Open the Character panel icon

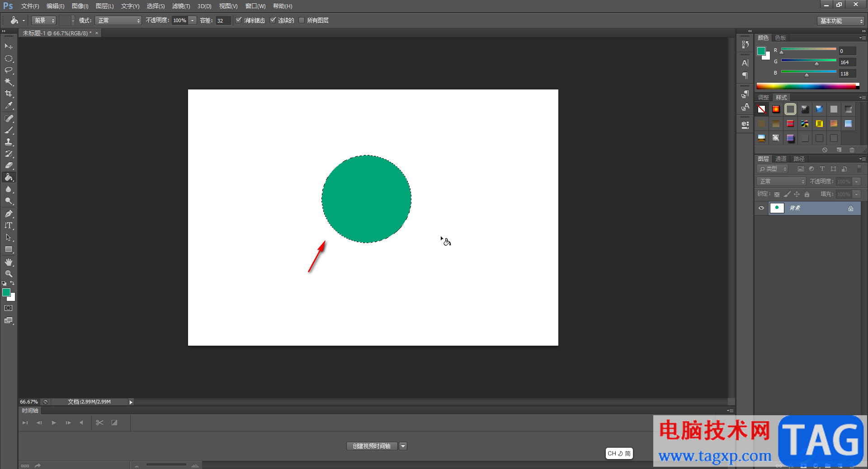pyautogui.click(x=745, y=63)
